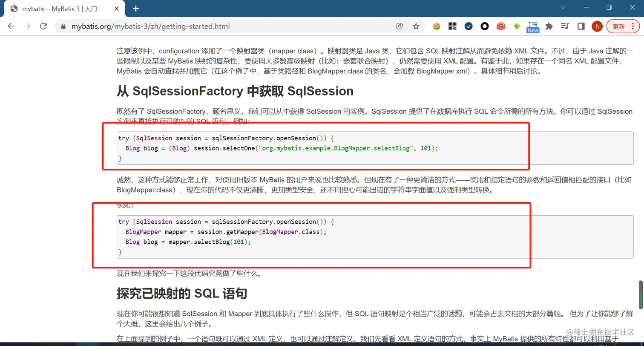This screenshot has height=346, width=644.
Task: Click the lock icon in address bar
Action: coord(64,26)
